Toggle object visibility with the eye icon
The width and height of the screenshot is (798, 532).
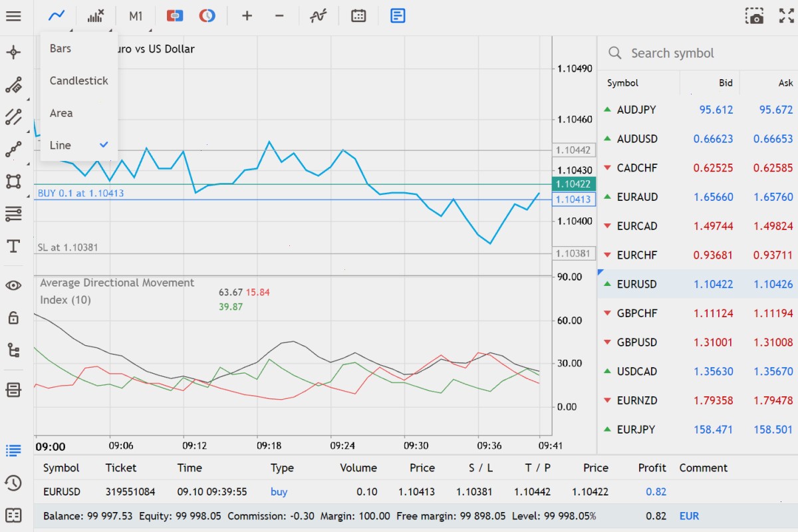point(13,285)
